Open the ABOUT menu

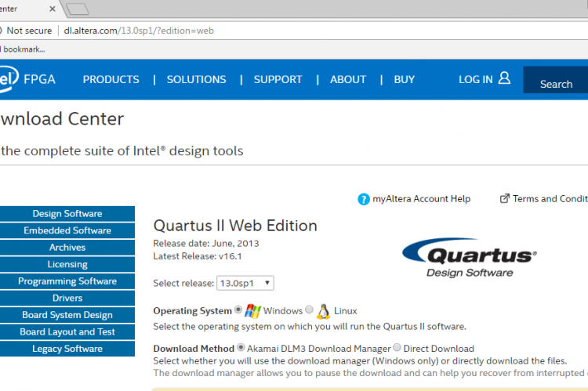pos(348,79)
